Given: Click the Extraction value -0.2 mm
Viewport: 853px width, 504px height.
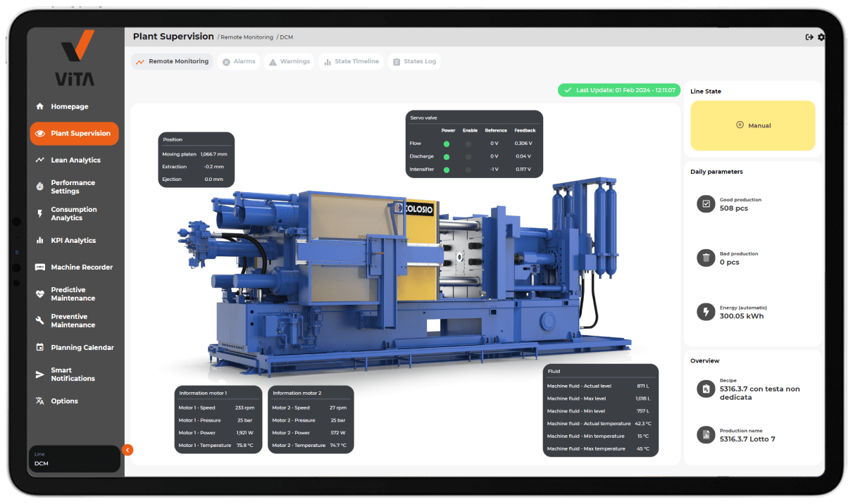Looking at the screenshot, I should click(213, 167).
